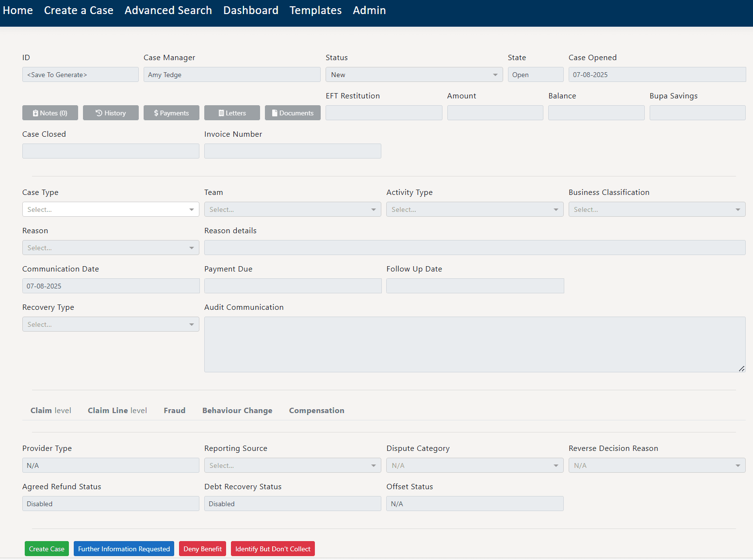753x560 pixels.
Task: Go to the Compensation tab
Action: pos(317,411)
